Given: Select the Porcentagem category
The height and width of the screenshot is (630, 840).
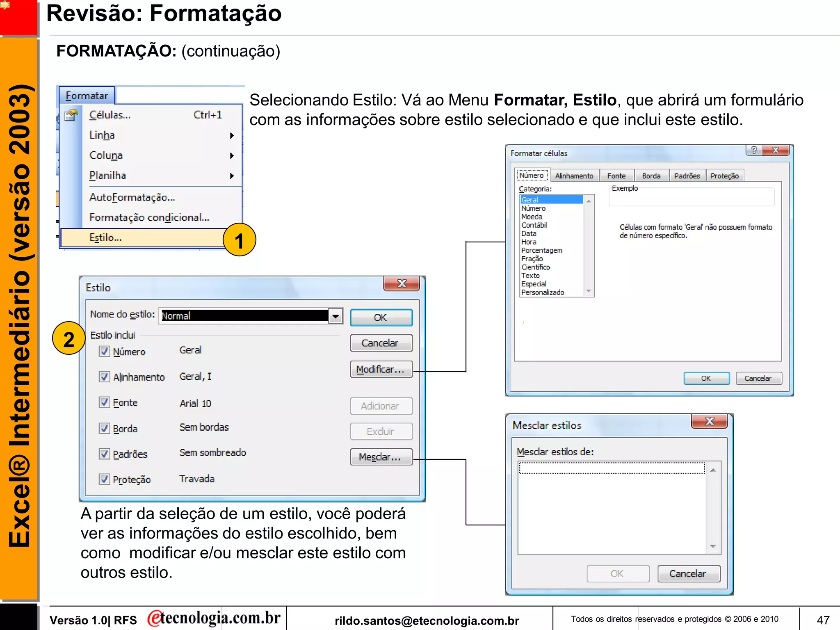Looking at the screenshot, I should (551, 250).
